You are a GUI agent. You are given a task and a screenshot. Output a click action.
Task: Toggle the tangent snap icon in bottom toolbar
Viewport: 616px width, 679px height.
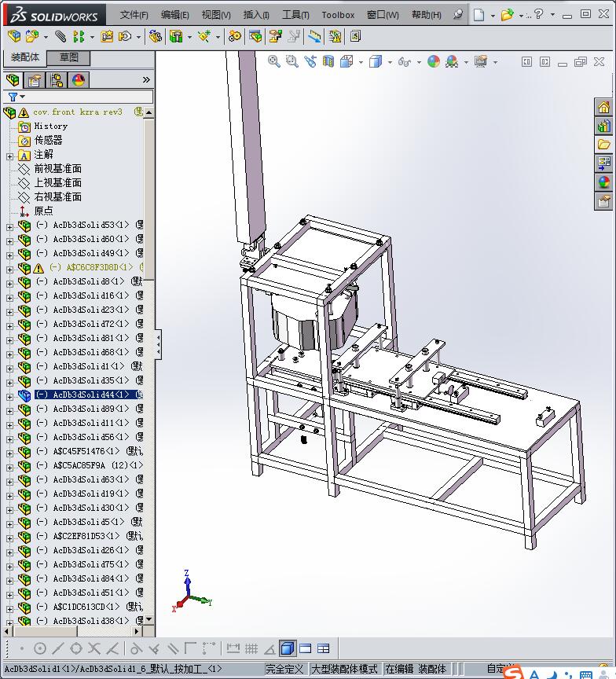click(x=136, y=648)
